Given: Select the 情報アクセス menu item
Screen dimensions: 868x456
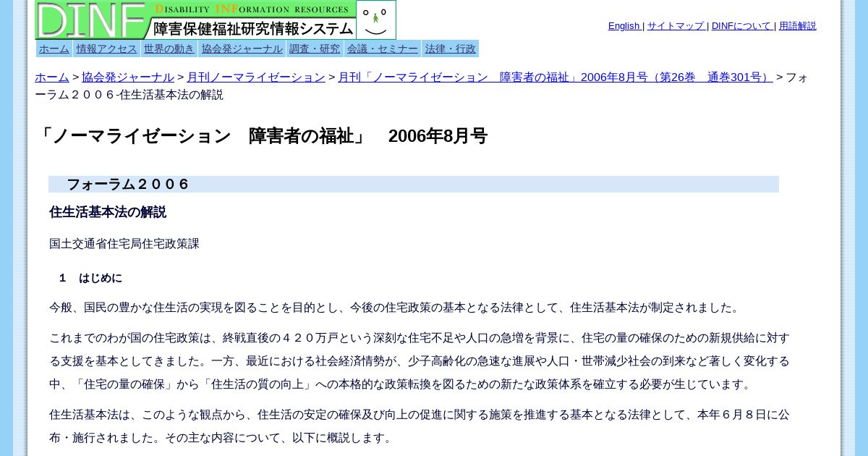Looking at the screenshot, I should click(106, 48).
